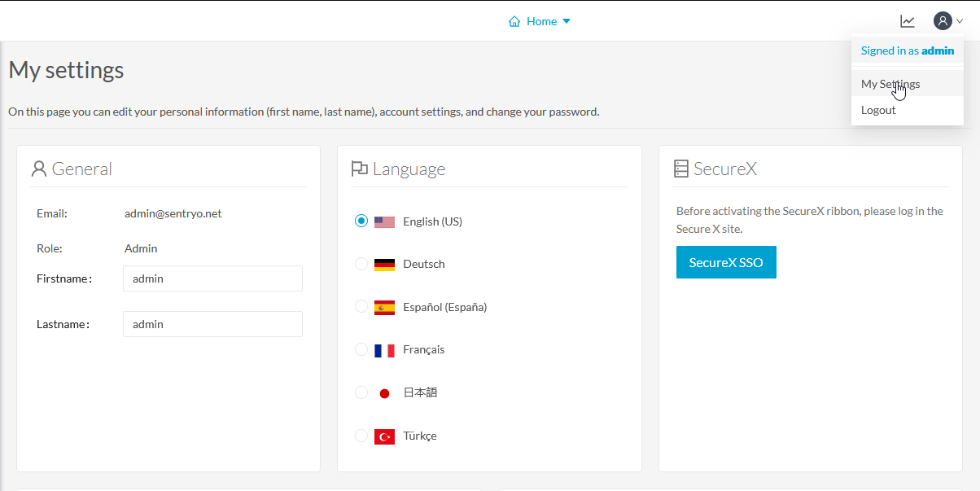The height and width of the screenshot is (491, 980).
Task: Click the Français language label
Action: coord(424,349)
